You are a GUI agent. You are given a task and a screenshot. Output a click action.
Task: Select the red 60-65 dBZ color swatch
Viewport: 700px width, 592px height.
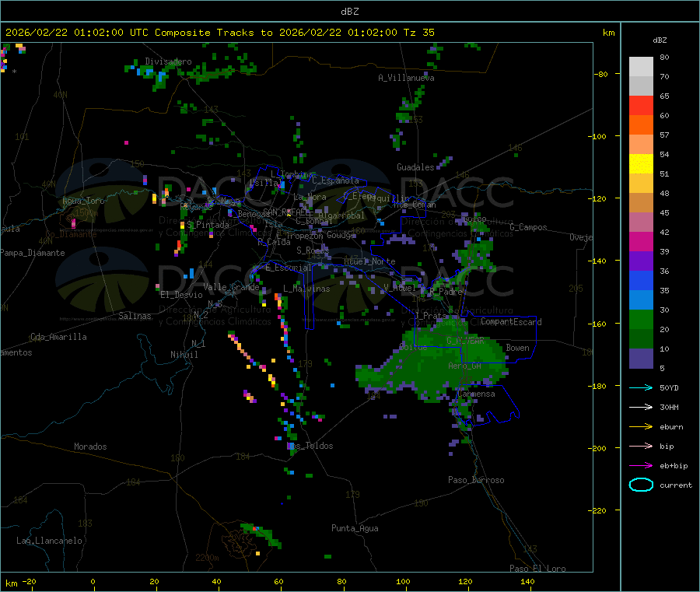coord(641,105)
